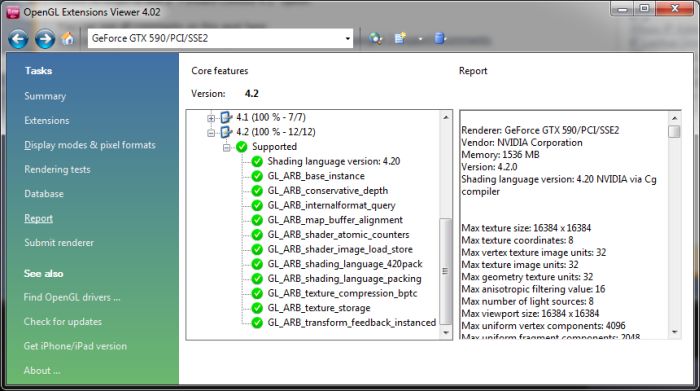Click the OpenGL Extensions Viewer app icon
The image size is (700, 391).
click(13, 12)
